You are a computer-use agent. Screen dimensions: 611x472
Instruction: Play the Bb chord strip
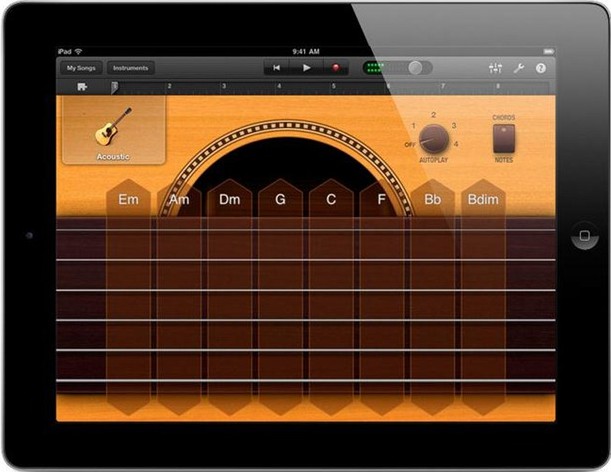tap(433, 297)
